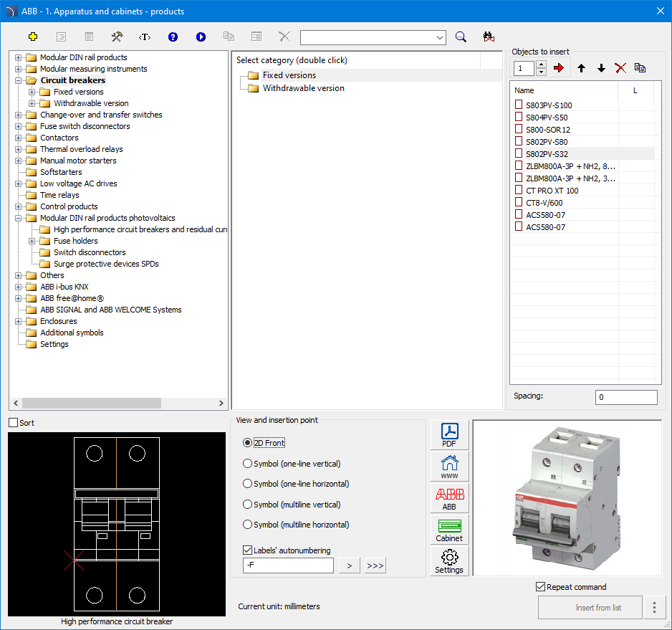The image size is (672, 630).
Task: Click the greyed copy toolbar icon
Action: [229, 37]
